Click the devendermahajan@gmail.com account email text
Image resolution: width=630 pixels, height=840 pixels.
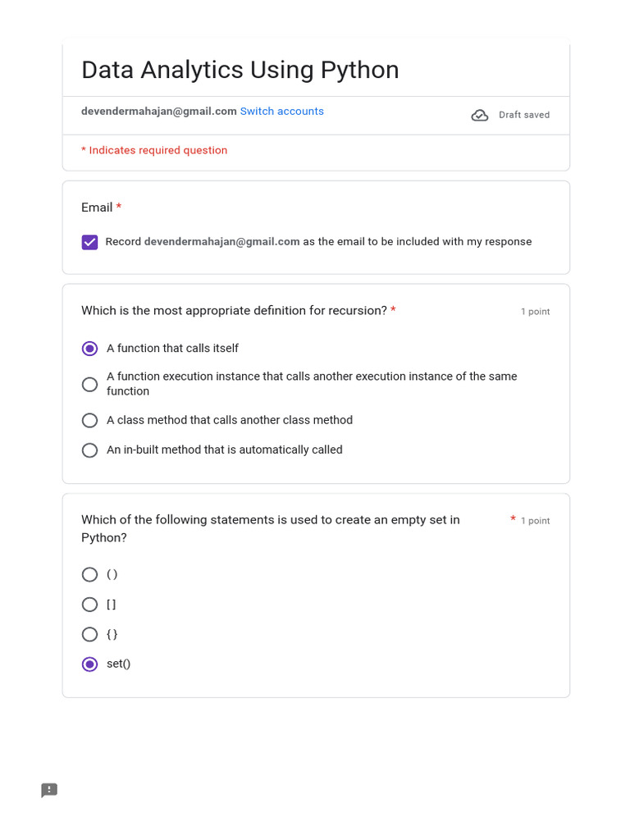coord(158,112)
